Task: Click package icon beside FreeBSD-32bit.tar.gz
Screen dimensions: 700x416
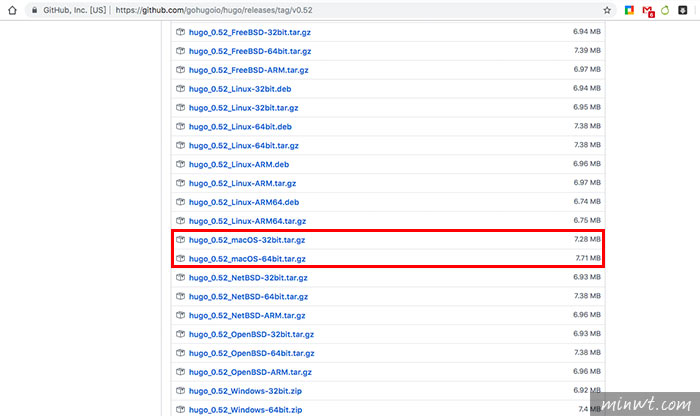Action: (180, 32)
